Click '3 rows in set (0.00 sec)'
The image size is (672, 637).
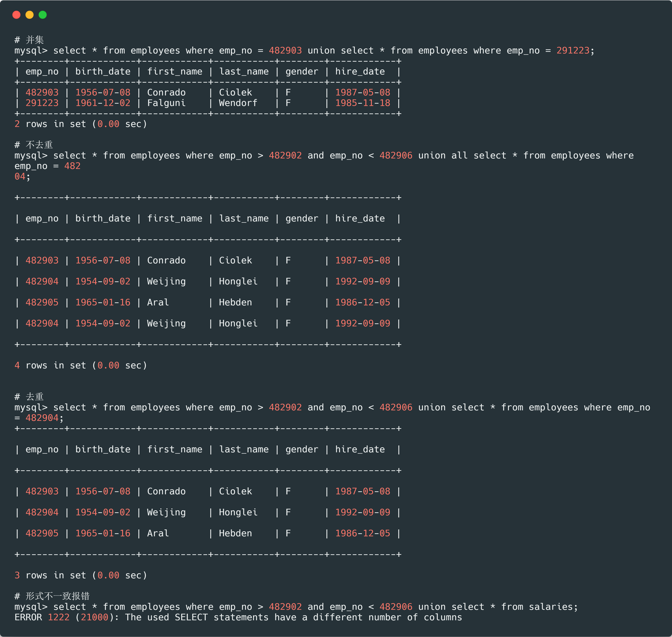[x=81, y=575]
